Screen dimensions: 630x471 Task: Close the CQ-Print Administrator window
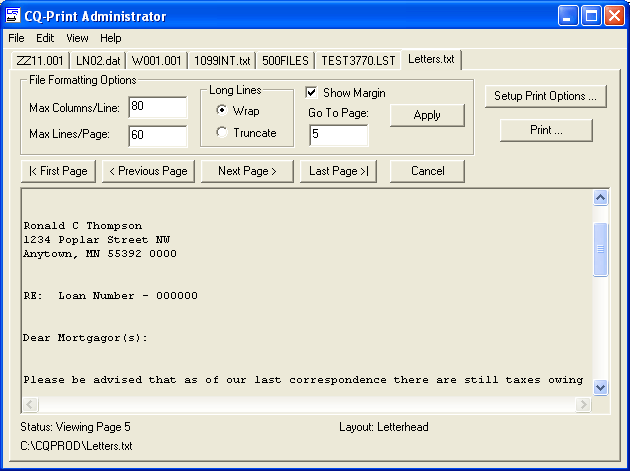(x=614, y=16)
